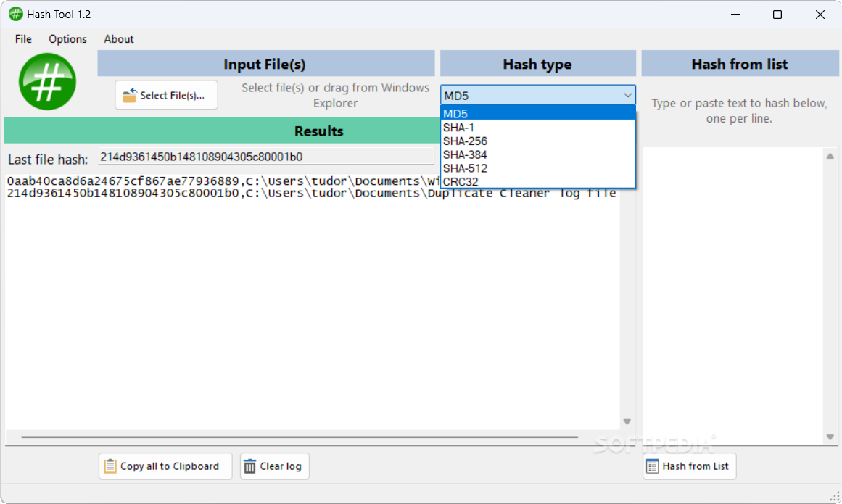Open the File menu

click(x=23, y=39)
